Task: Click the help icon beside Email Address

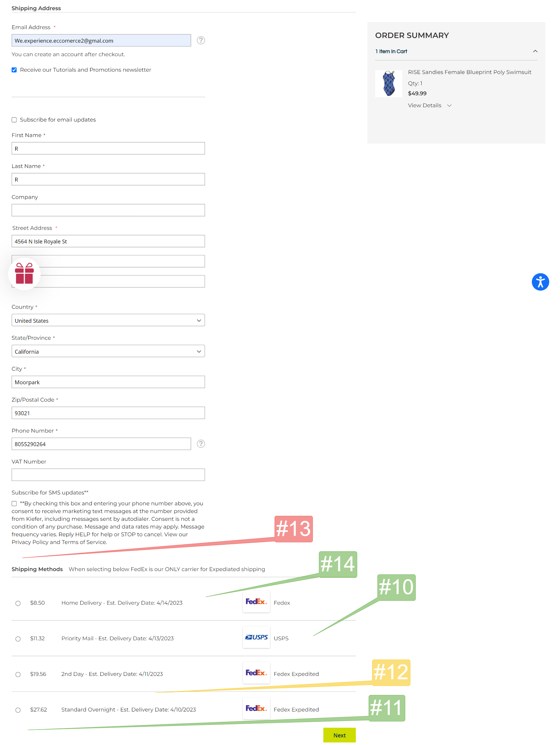Action: [x=201, y=40]
